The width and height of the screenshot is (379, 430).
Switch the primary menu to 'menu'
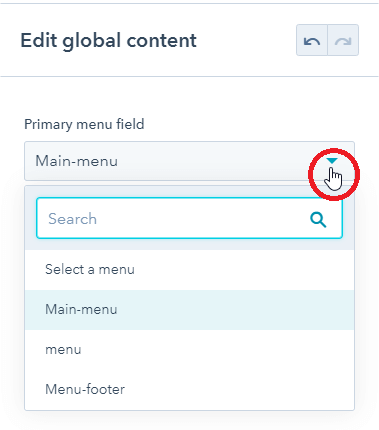[189, 350]
